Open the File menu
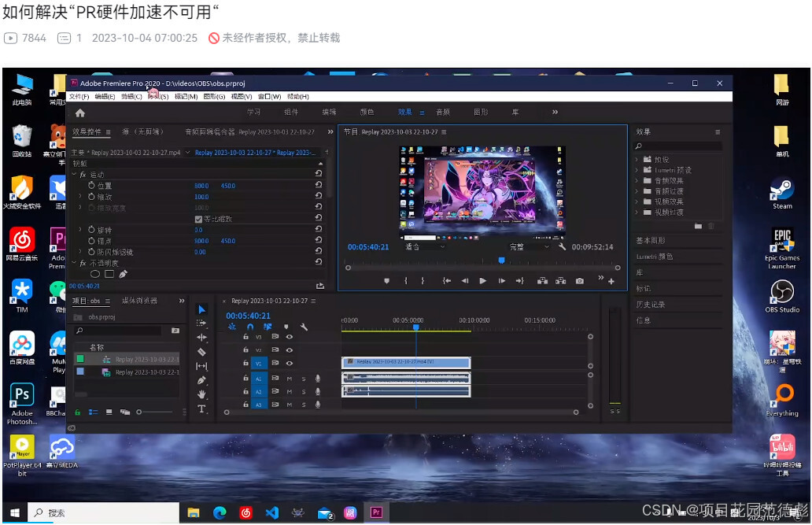Image resolution: width=812 pixels, height=525 pixels. coord(79,96)
